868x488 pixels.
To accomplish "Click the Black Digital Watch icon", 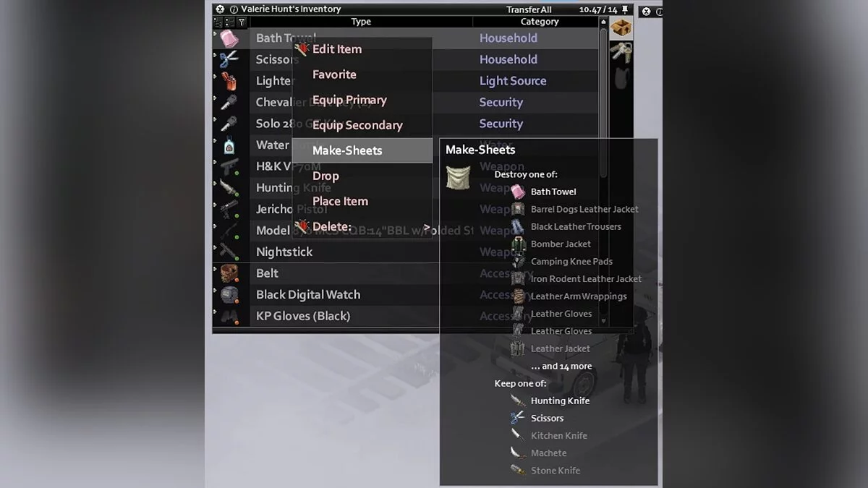I will point(229,294).
